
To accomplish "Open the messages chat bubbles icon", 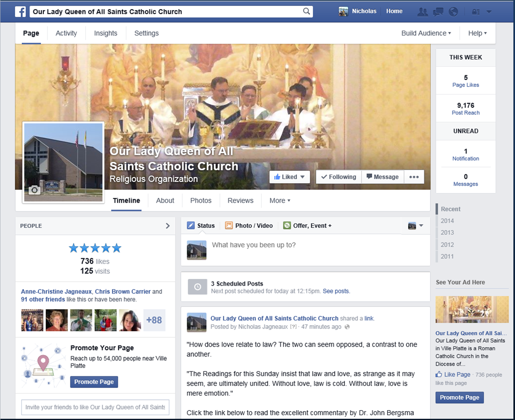I will tap(438, 12).
